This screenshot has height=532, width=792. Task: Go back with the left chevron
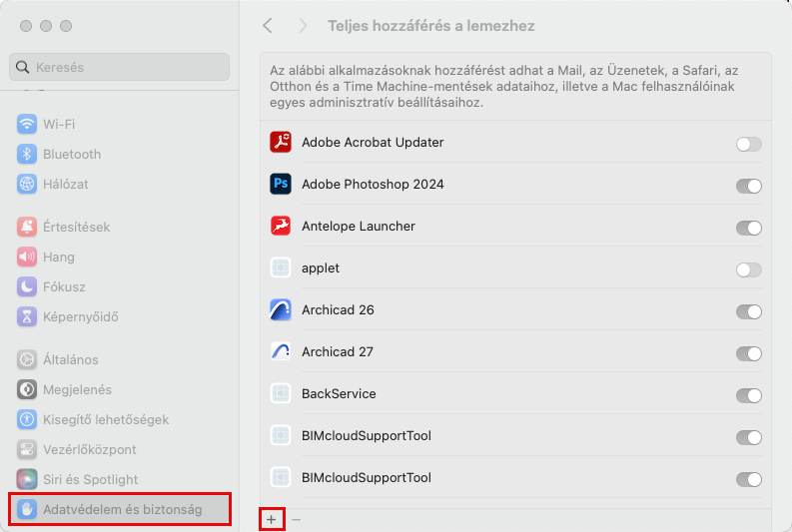[268, 26]
